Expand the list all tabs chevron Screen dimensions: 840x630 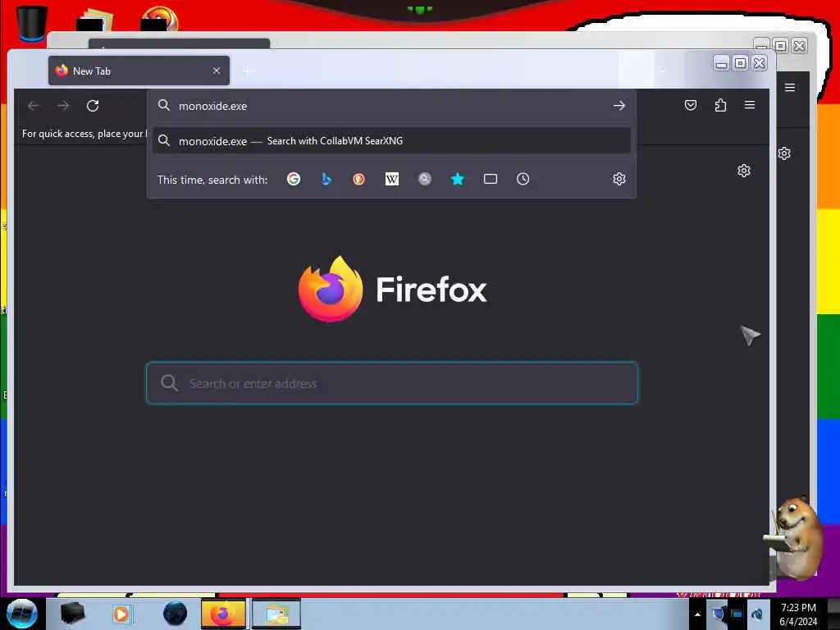pos(663,71)
